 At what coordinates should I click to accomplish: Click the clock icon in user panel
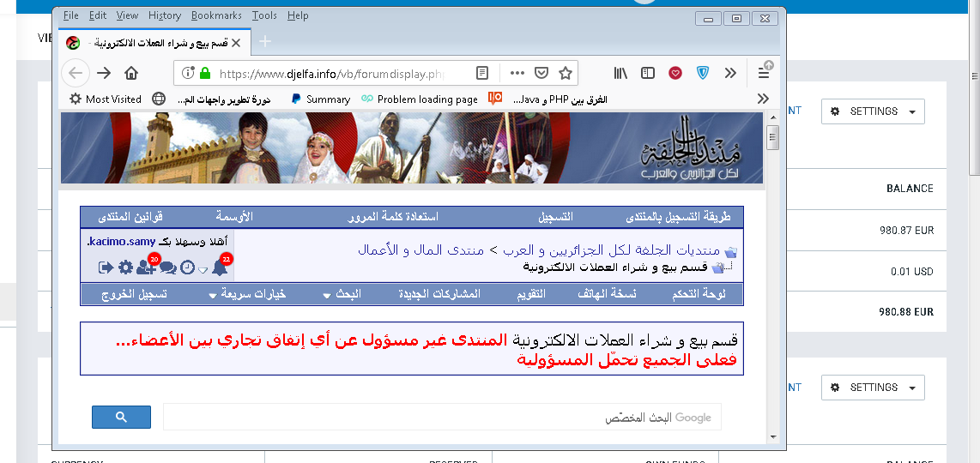pyautogui.click(x=187, y=268)
